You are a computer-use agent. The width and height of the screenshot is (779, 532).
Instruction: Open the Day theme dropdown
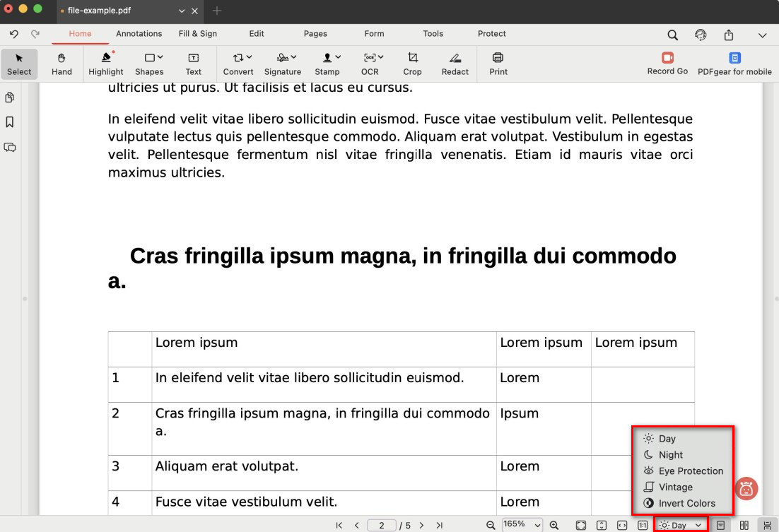[x=681, y=525]
